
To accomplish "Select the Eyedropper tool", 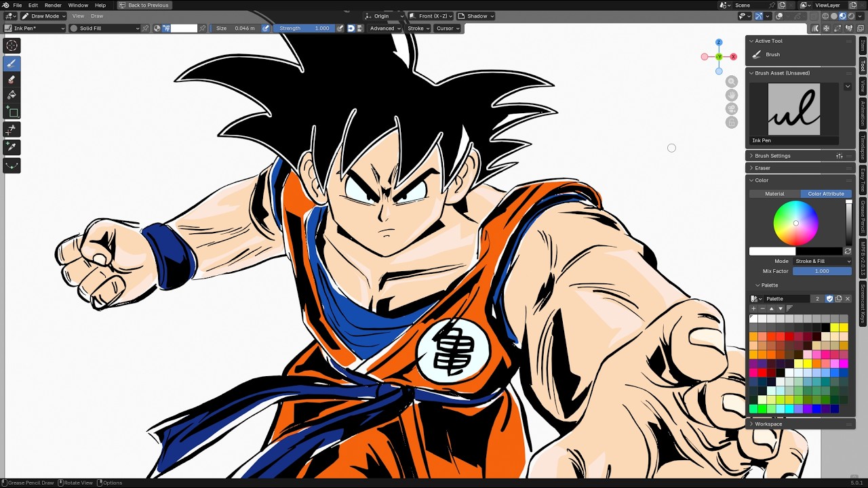I will coord(12,146).
